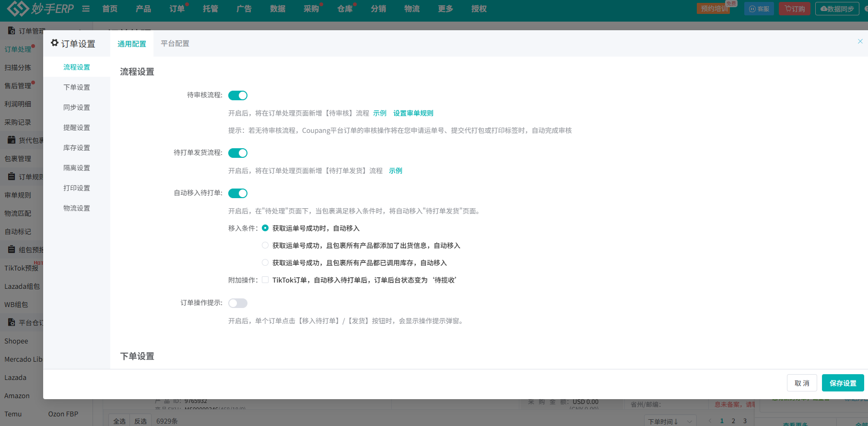Viewport: 868px width, 426px height.
Task: Open 采购记录 in left sidebar
Action: tap(18, 122)
